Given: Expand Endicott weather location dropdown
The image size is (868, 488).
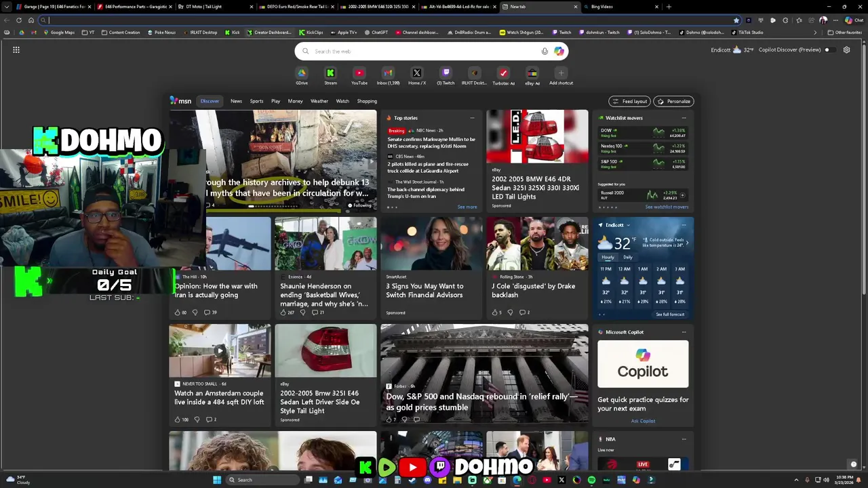Looking at the screenshot, I should [x=628, y=225].
